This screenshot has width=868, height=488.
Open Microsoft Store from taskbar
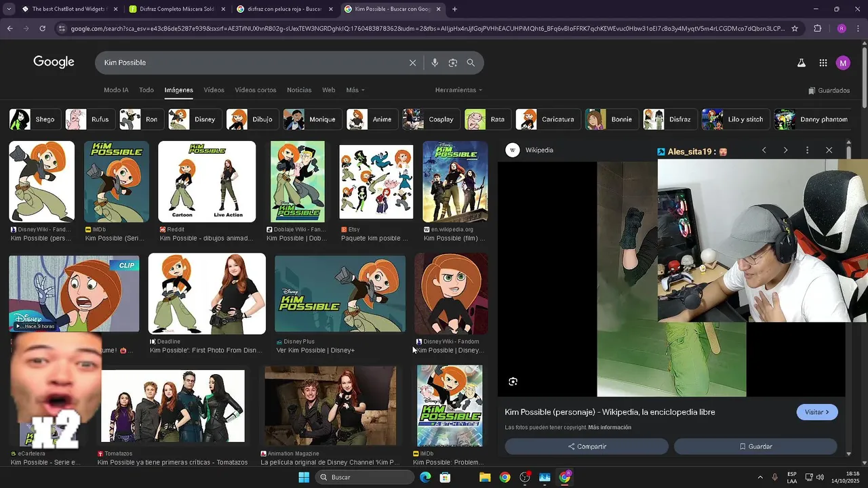tap(445, 477)
